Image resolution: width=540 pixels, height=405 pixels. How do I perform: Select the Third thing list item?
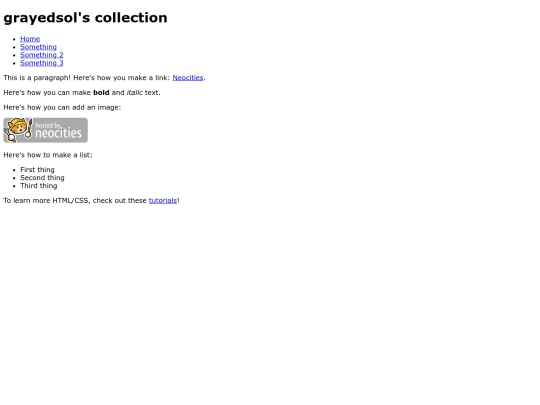point(39,186)
